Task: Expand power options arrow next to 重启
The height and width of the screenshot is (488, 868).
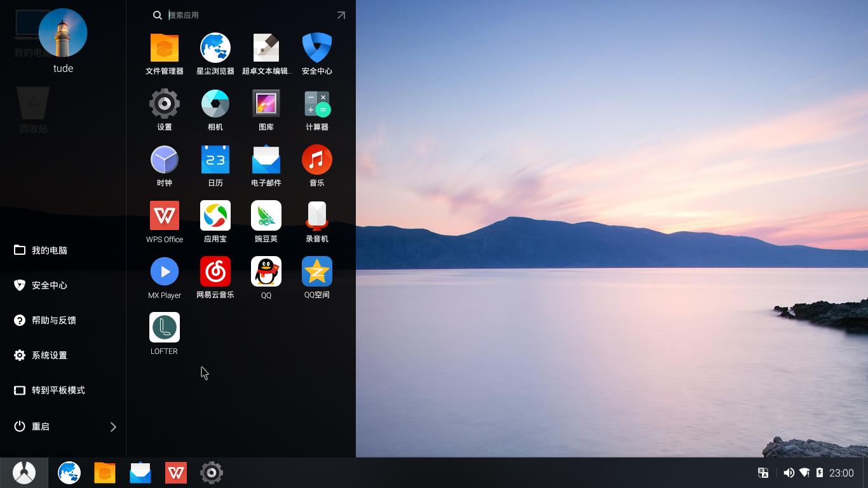Action: [113, 427]
